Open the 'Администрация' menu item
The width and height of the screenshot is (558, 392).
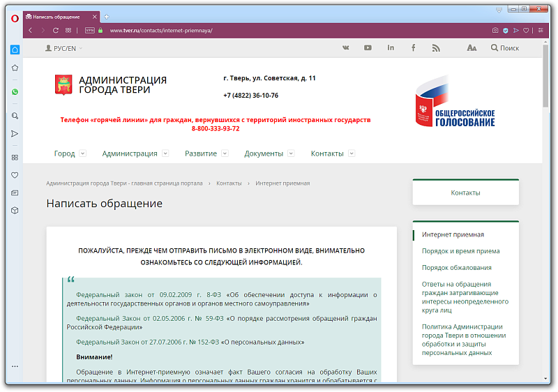pos(130,153)
